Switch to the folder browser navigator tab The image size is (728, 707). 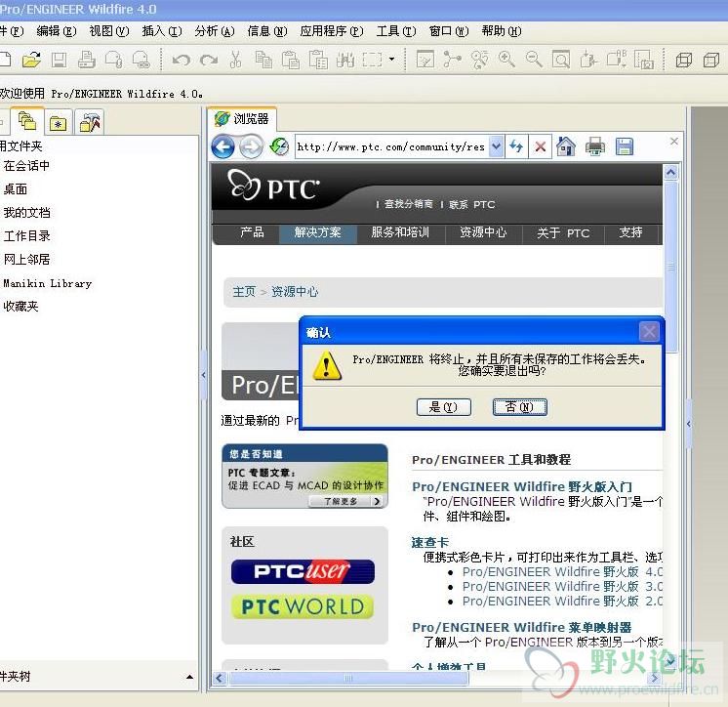[27, 122]
